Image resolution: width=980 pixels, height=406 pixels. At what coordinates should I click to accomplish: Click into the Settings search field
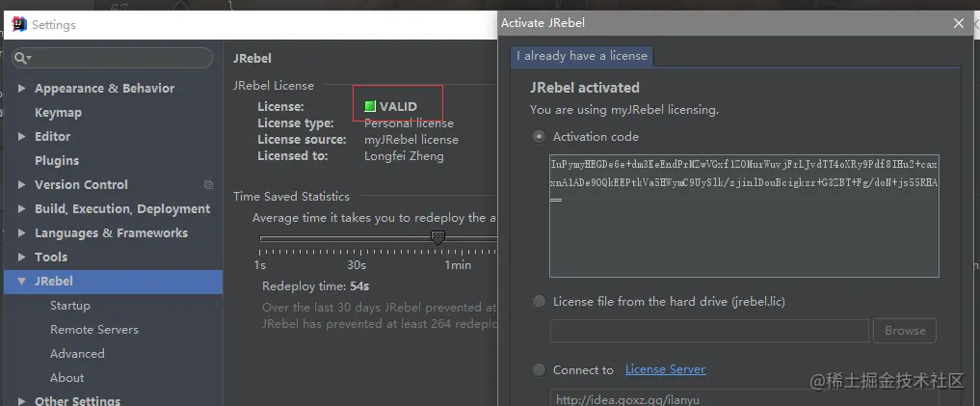(113, 58)
